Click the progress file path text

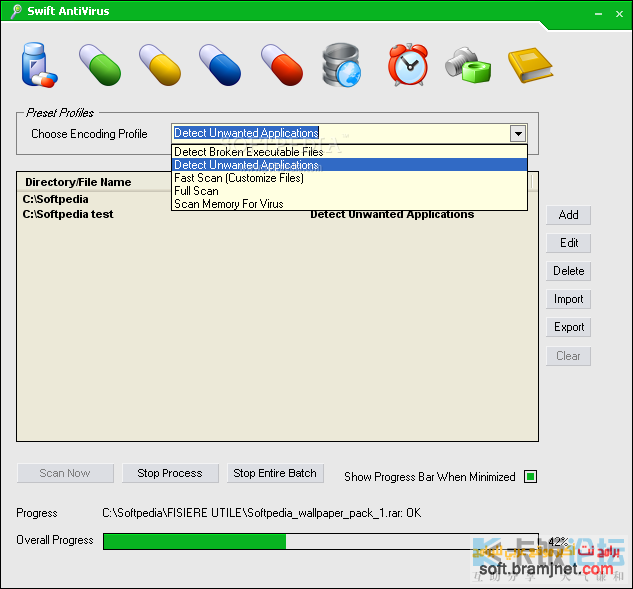point(261,513)
